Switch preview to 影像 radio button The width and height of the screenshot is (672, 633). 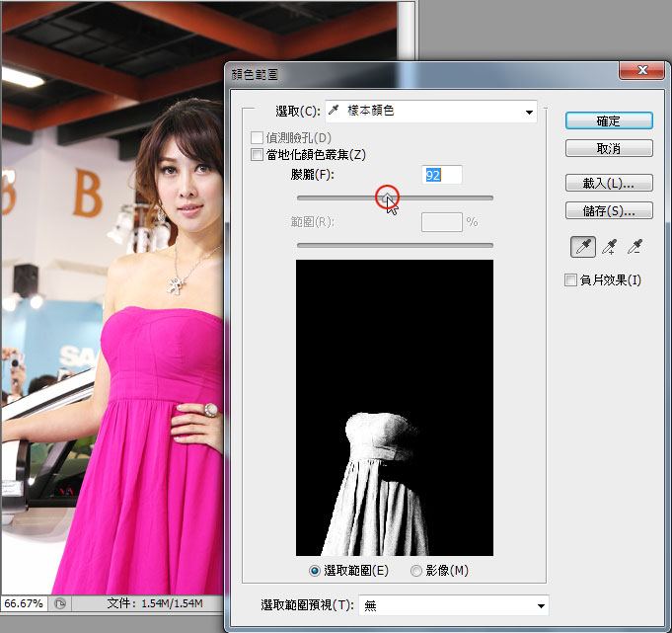416,571
